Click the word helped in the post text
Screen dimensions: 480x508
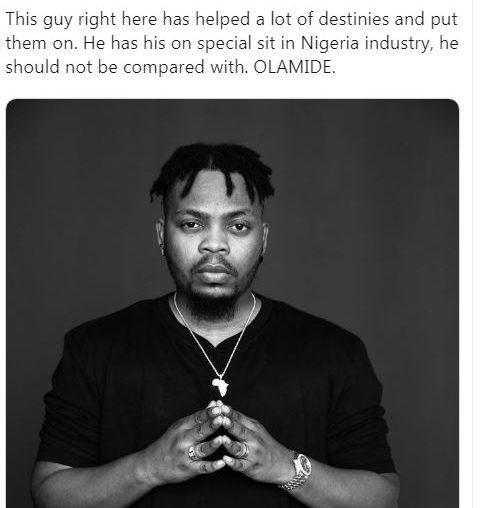click(x=223, y=20)
